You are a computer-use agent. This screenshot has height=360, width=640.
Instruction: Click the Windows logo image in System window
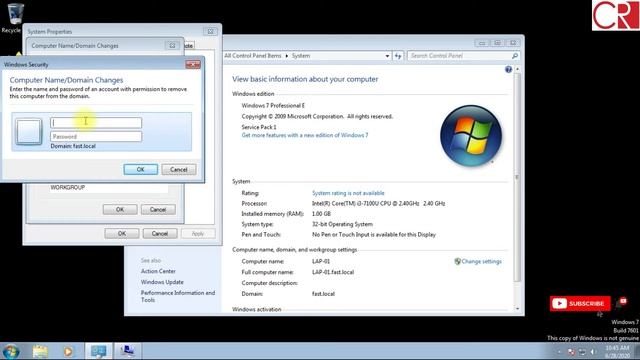tap(471, 136)
